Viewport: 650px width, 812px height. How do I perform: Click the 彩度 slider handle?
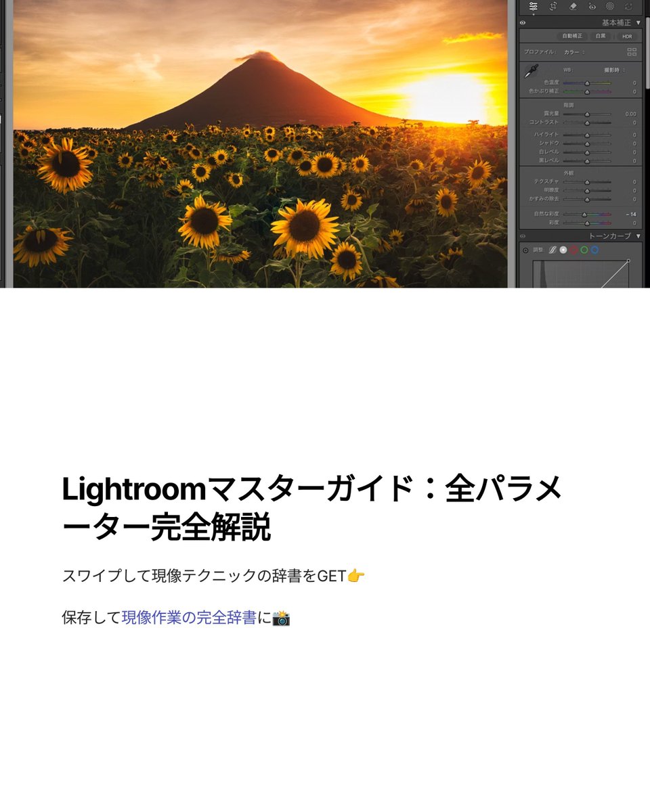(x=587, y=223)
